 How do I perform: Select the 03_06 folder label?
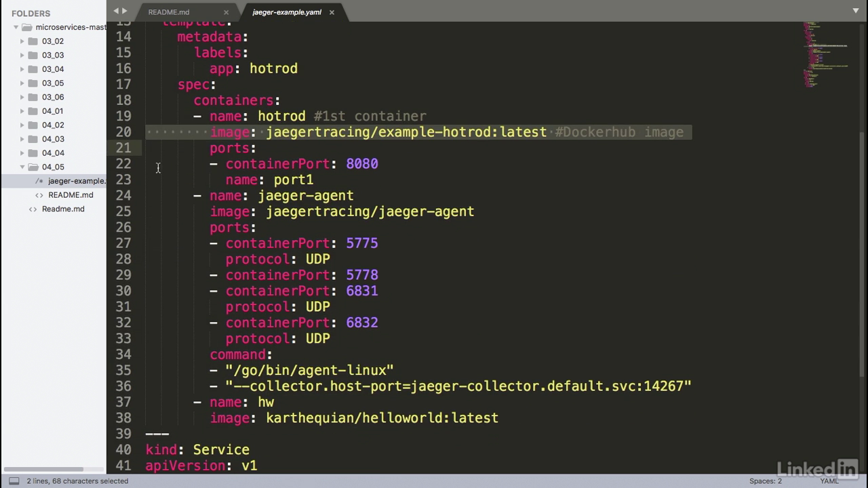[53, 97]
